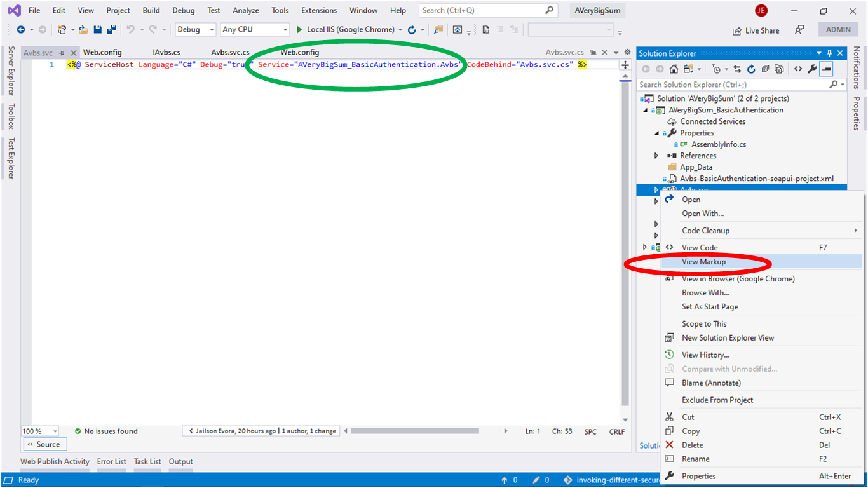
Task: Switch to the IAvbs.cs tab
Action: click(166, 52)
